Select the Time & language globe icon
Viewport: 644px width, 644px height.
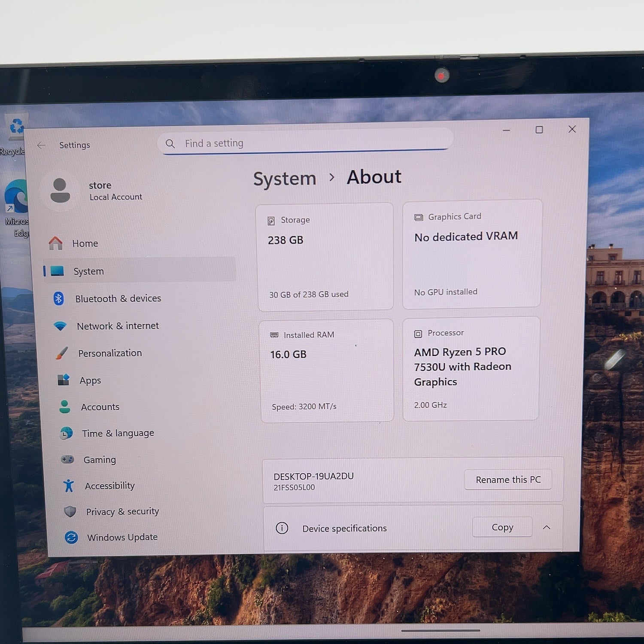(x=67, y=433)
